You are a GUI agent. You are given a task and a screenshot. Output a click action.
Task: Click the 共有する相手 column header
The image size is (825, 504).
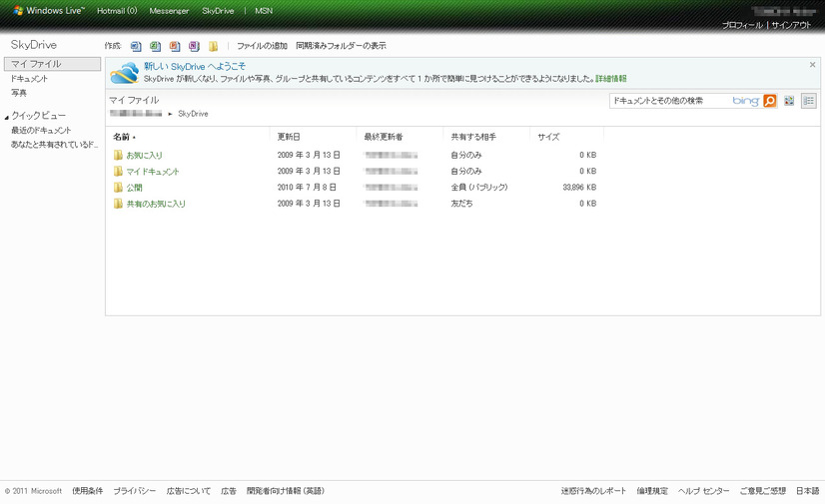coord(473,137)
